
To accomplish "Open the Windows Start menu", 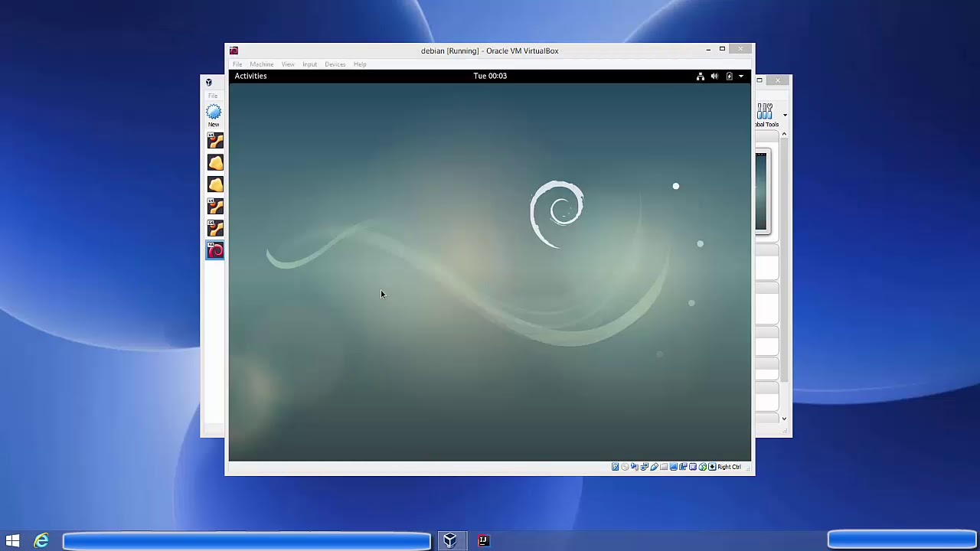I will 12,540.
